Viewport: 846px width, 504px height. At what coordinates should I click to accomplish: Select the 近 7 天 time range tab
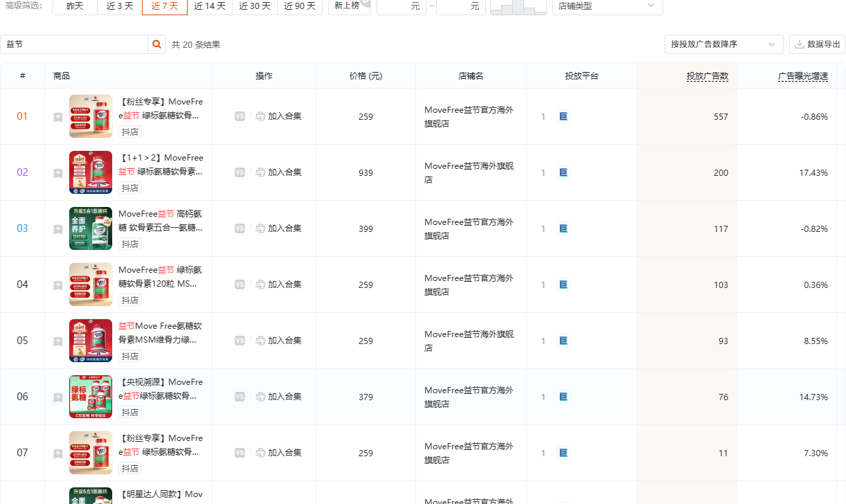tap(165, 6)
